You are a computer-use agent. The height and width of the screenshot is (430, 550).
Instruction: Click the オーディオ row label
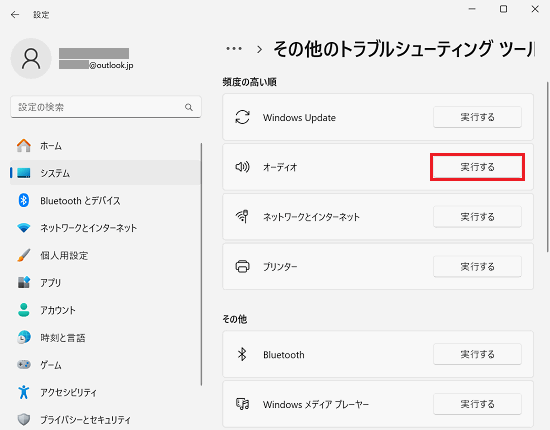point(280,167)
